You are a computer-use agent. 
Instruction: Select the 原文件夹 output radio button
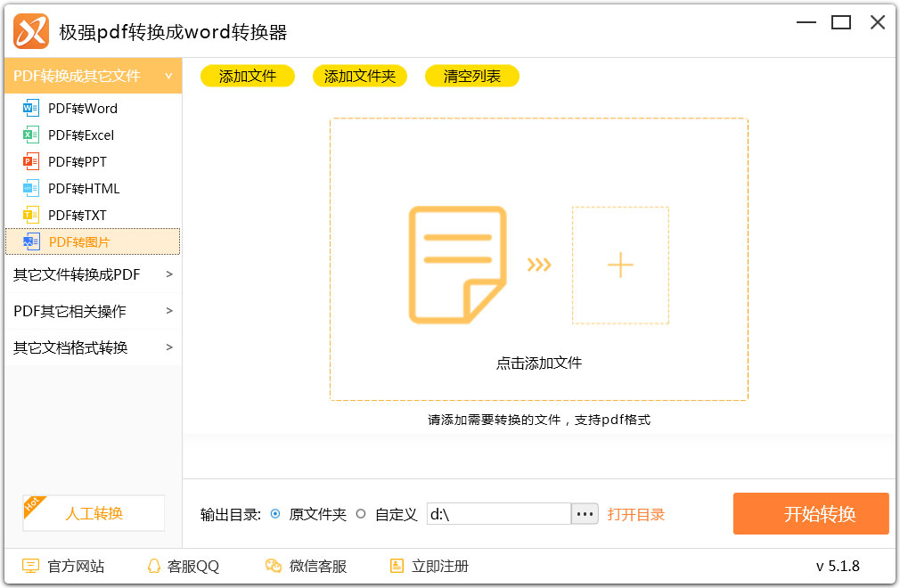pos(275,514)
